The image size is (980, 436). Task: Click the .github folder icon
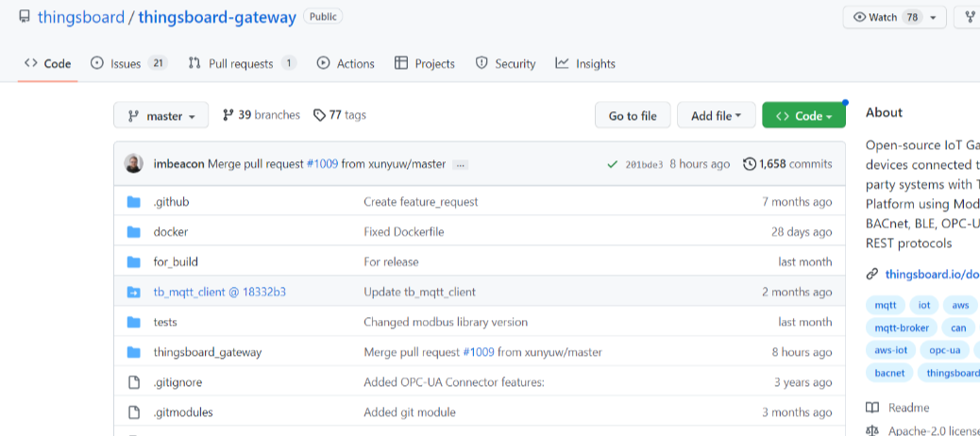click(134, 202)
